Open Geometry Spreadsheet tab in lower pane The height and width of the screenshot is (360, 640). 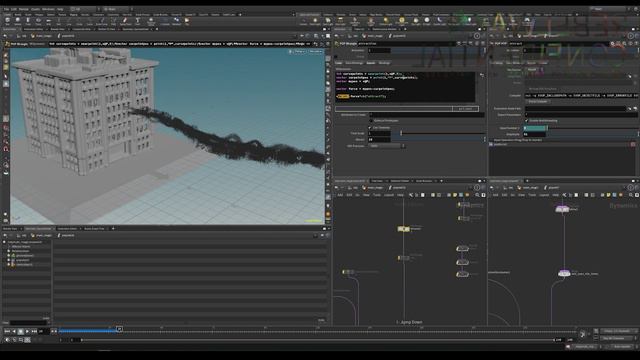click(x=38, y=229)
